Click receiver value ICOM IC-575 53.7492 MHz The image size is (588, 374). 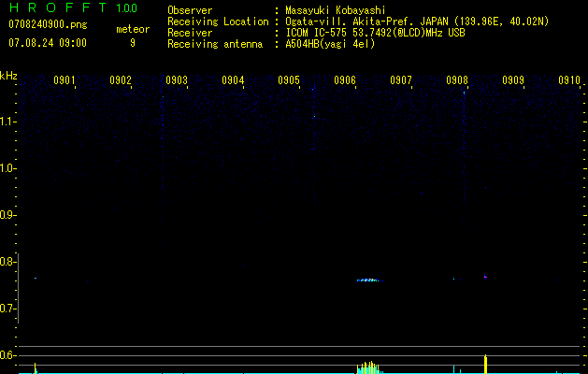tap(375, 33)
